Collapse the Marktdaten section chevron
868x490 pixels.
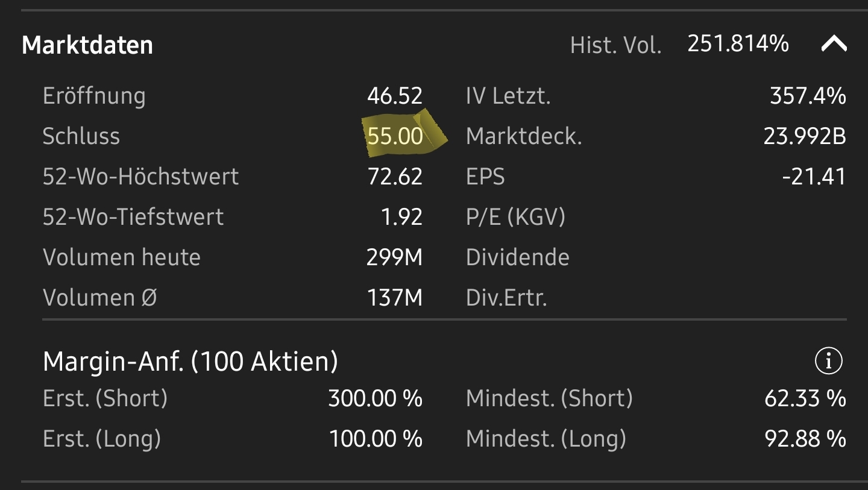pyautogui.click(x=834, y=44)
